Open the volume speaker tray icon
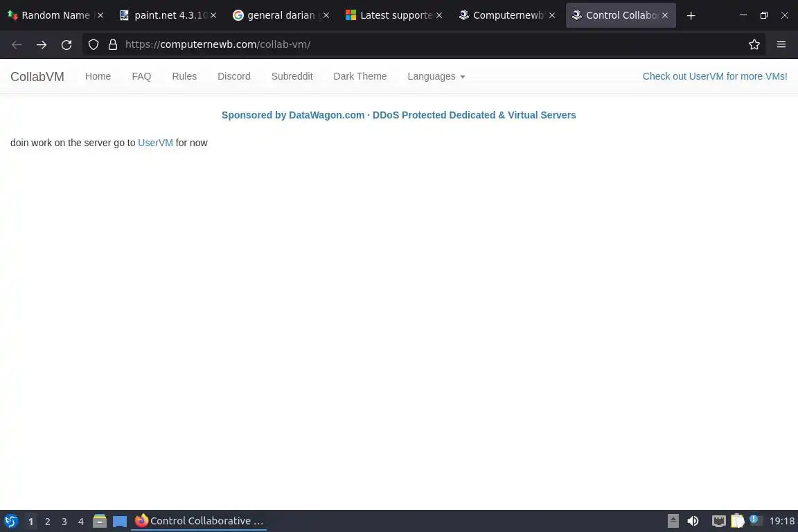This screenshot has height=532, width=798. 693,522
